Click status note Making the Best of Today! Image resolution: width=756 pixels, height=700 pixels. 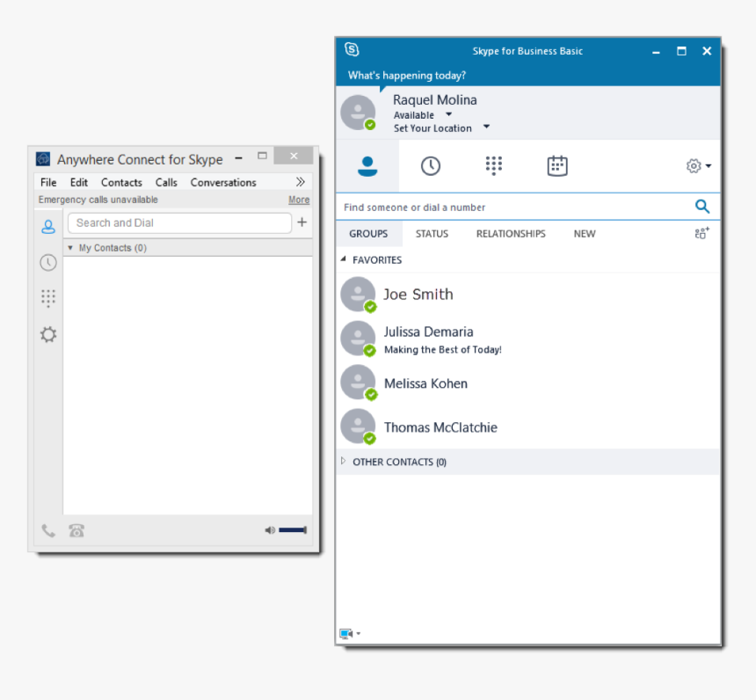tap(442, 349)
